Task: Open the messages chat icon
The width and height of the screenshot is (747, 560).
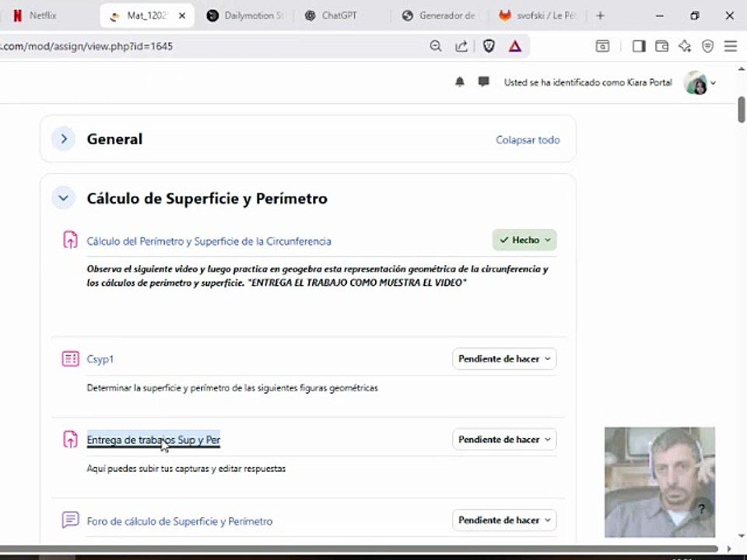Action: click(483, 82)
